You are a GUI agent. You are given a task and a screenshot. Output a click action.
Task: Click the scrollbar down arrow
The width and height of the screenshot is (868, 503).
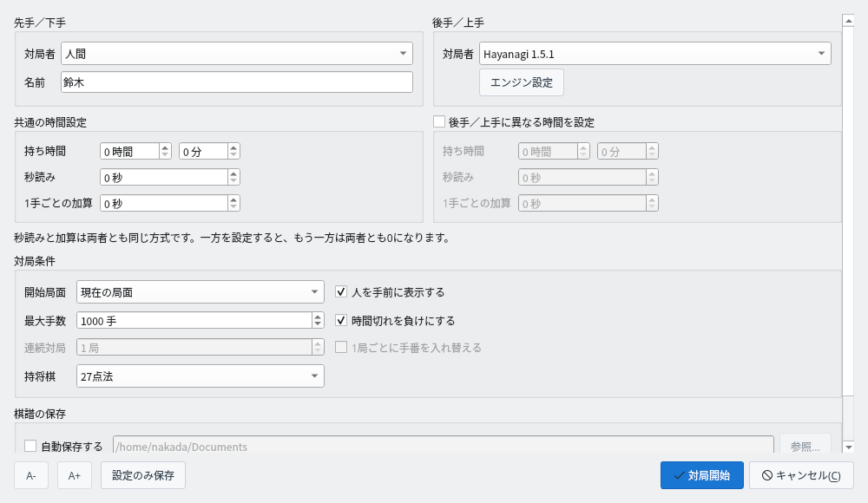click(848, 447)
